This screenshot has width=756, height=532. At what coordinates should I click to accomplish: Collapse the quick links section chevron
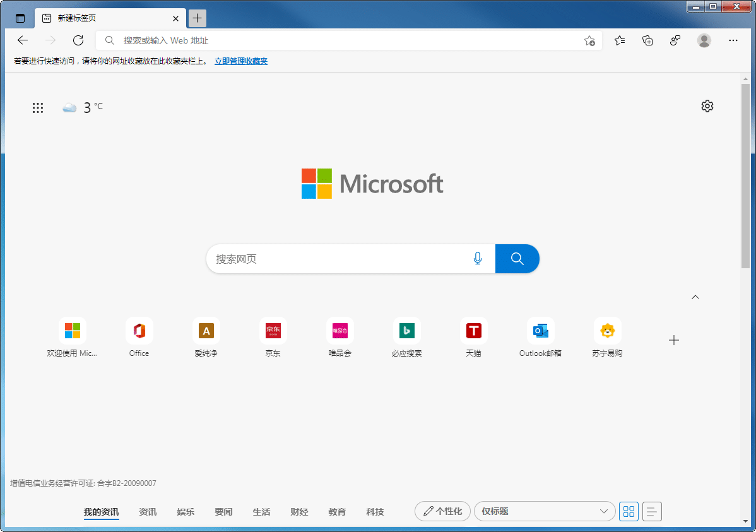[695, 297]
